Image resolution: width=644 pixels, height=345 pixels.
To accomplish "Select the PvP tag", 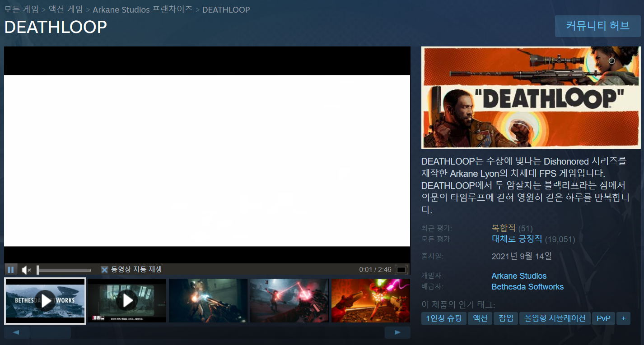I will click(x=603, y=318).
